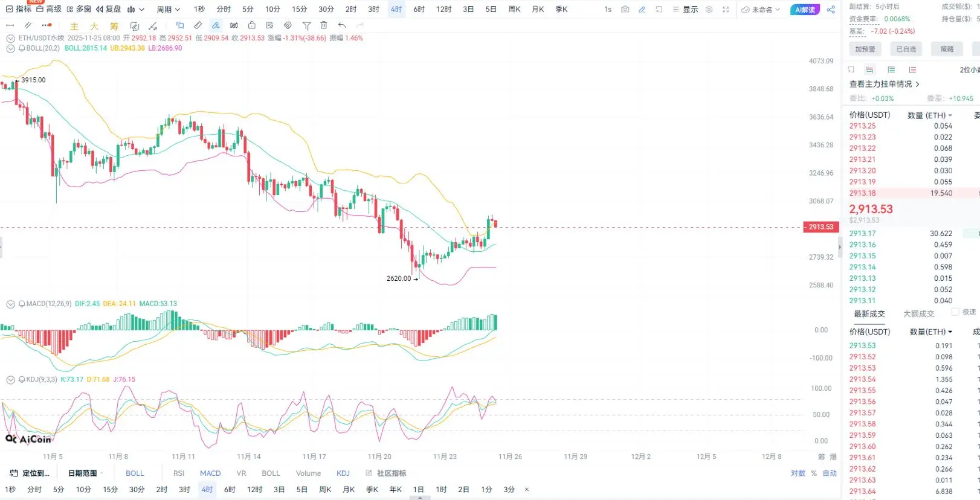Select 12时 timeframe in top bar
The image size is (980, 500).
(x=444, y=9)
